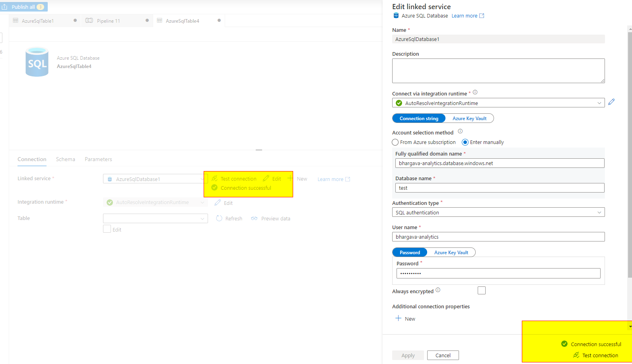Click the pane resize handle above tabs
Image resolution: width=632 pixels, height=364 pixels.
point(259,150)
